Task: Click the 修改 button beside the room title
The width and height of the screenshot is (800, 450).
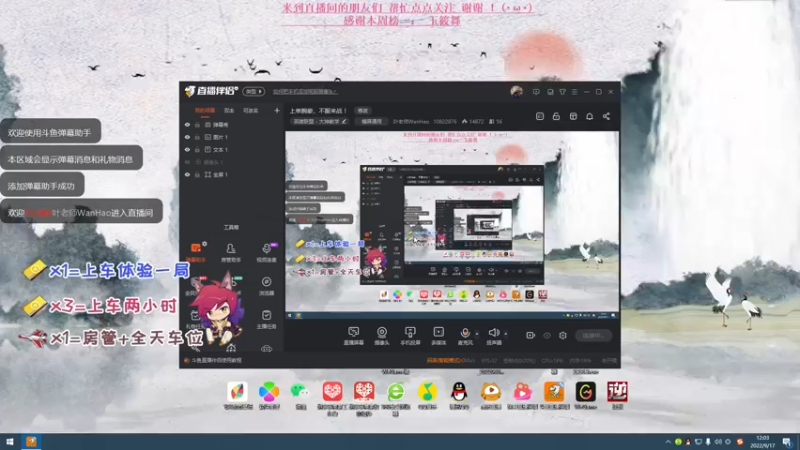Action: (363, 110)
